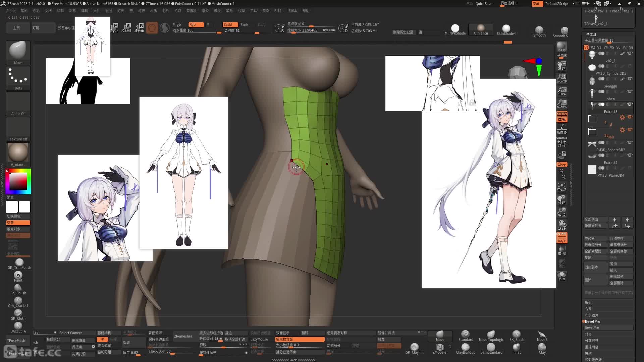644x362 pixels.
Task: Open the Alpha menu
Action: pyautogui.click(x=11, y=11)
